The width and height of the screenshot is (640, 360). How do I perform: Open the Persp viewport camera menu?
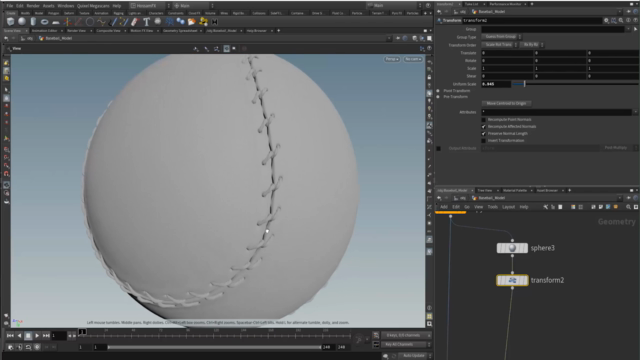coord(391,59)
